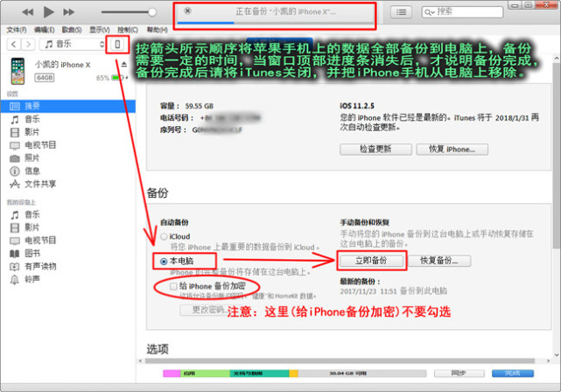Open the 音乐 media type dropdown

[x=73, y=44]
